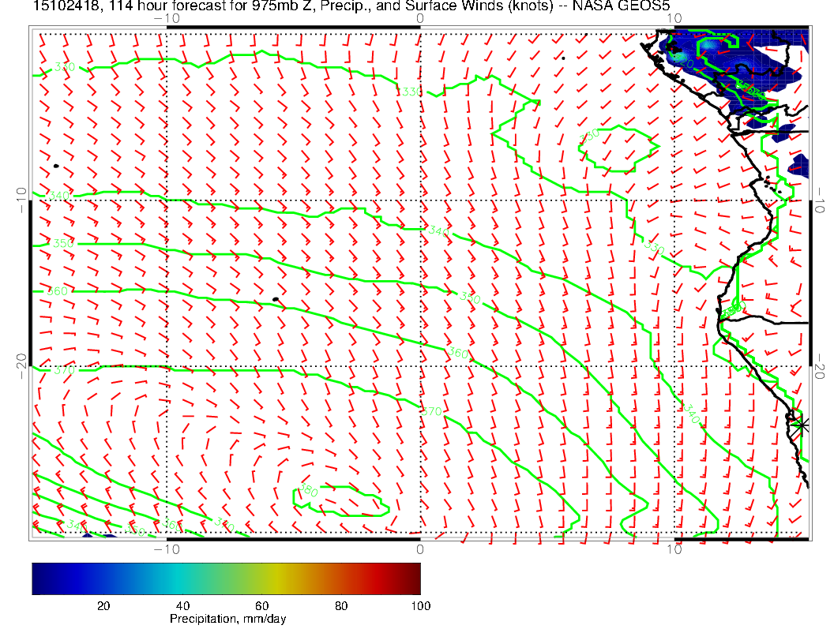Click the '370' contour label at the left edge
The width and height of the screenshot is (834, 644).
click(x=64, y=370)
